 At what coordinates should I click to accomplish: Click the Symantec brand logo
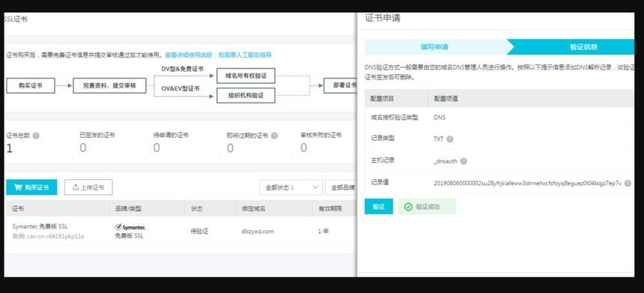(131, 227)
